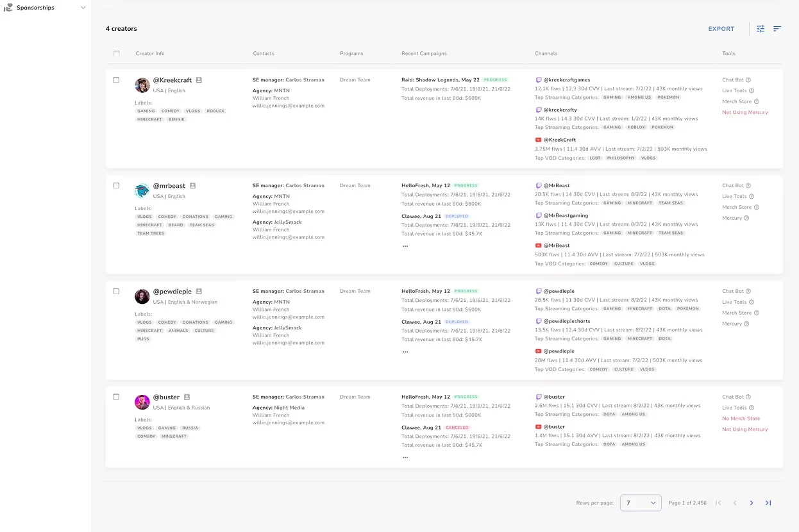
Task: Click the RUSSIA label under @buster
Action: coord(190,428)
